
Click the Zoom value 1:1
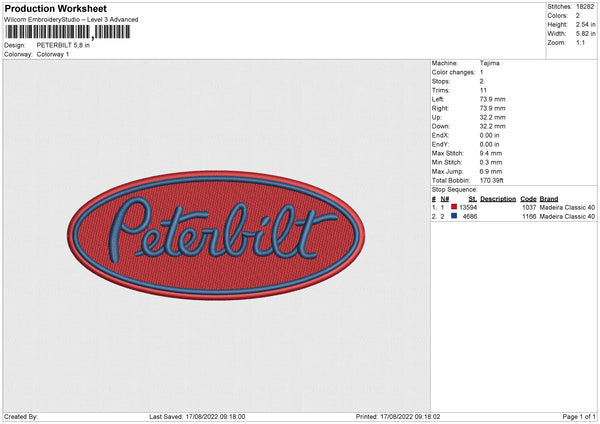580,42
